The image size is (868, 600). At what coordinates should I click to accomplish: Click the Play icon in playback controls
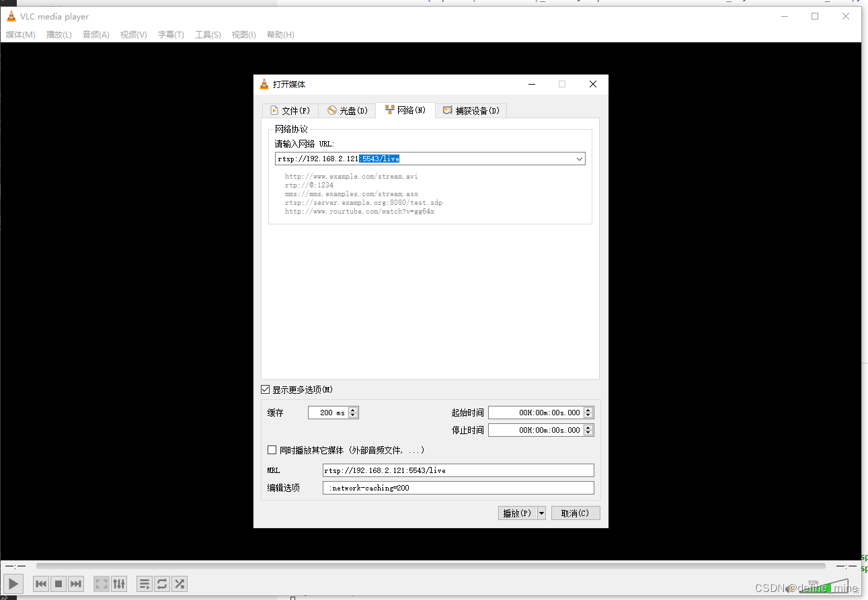pos(13,583)
